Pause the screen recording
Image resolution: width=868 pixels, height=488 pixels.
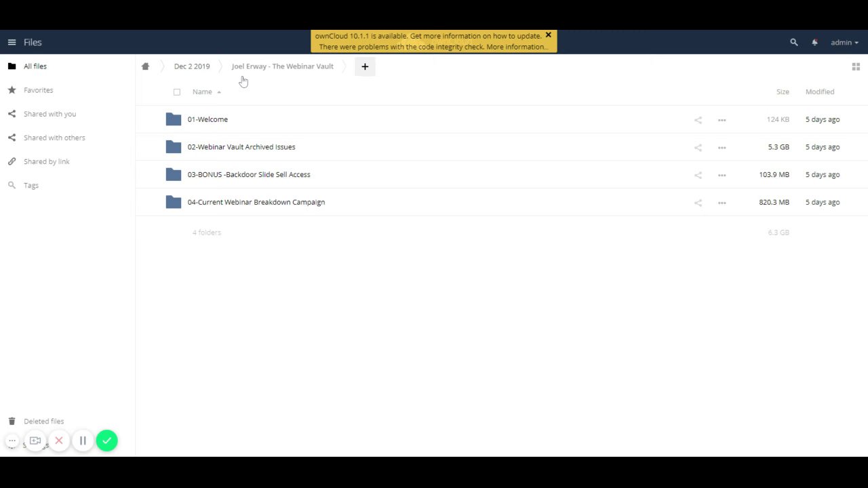[83, 441]
